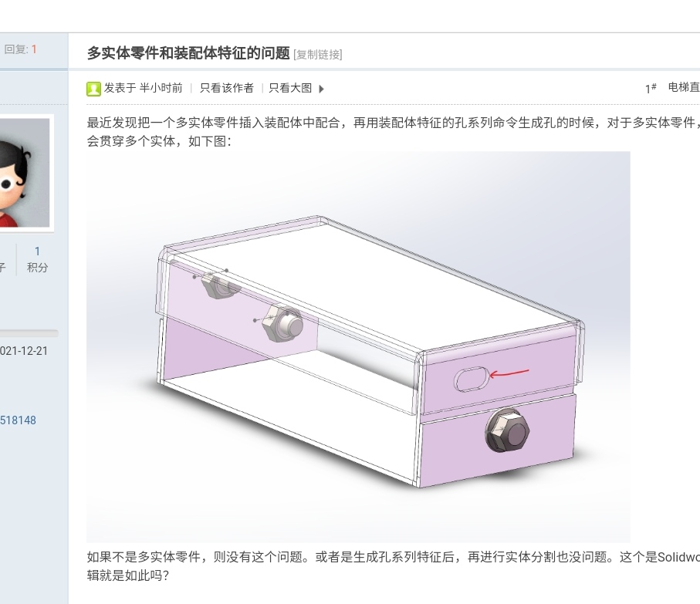This screenshot has height=604, width=700.
Task: Open the SolidWorks model screenshot image
Action: pyautogui.click(x=358, y=347)
